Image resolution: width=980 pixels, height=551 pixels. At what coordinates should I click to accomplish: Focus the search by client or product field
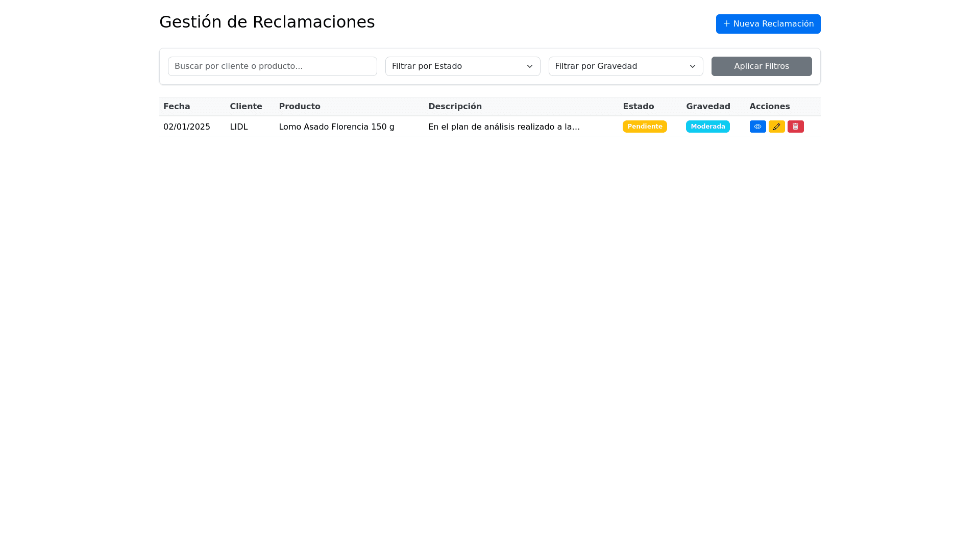tap(272, 66)
